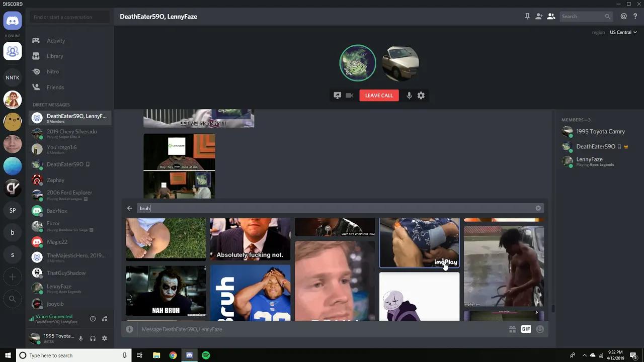Open the Windows Start menu

point(8,355)
